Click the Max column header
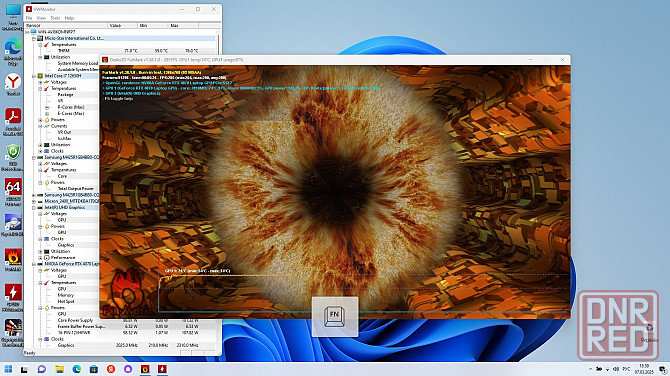Viewport: 670px width, 376px height. click(x=184, y=26)
